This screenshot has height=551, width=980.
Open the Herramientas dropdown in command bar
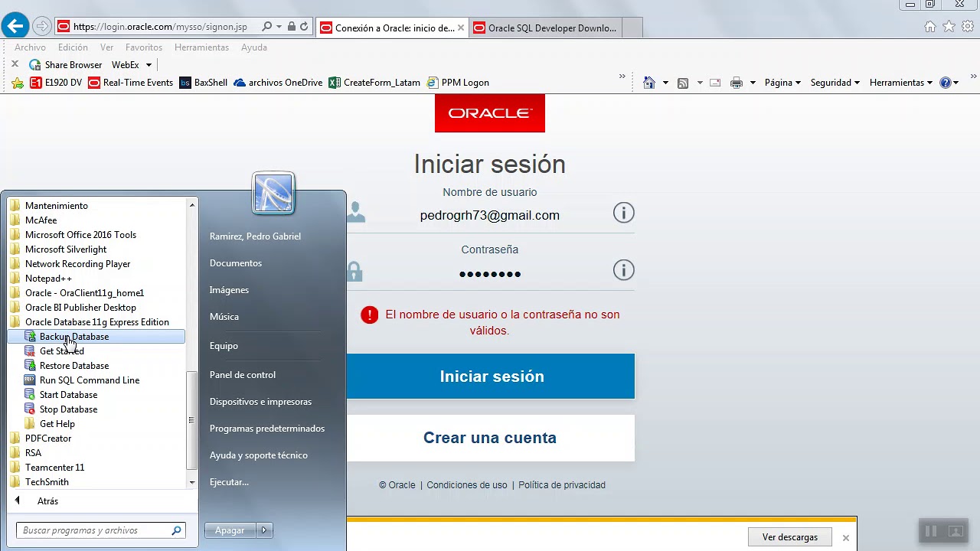(x=900, y=83)
